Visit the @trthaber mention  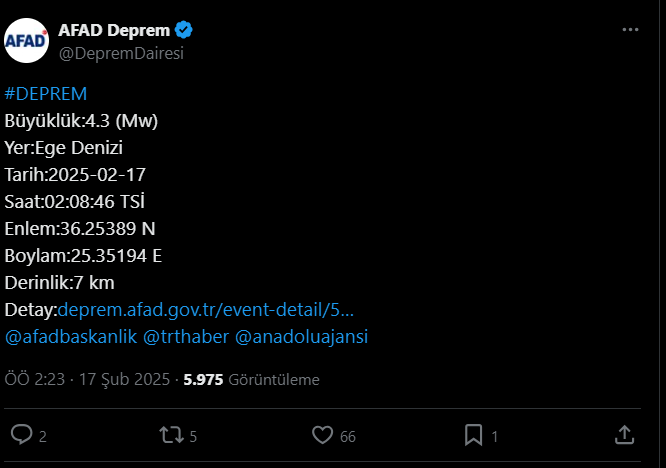[x=185, y=337]
